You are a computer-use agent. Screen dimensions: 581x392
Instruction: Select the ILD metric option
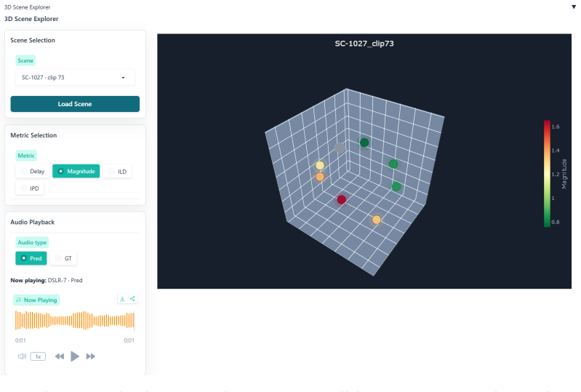click(117, 171)
